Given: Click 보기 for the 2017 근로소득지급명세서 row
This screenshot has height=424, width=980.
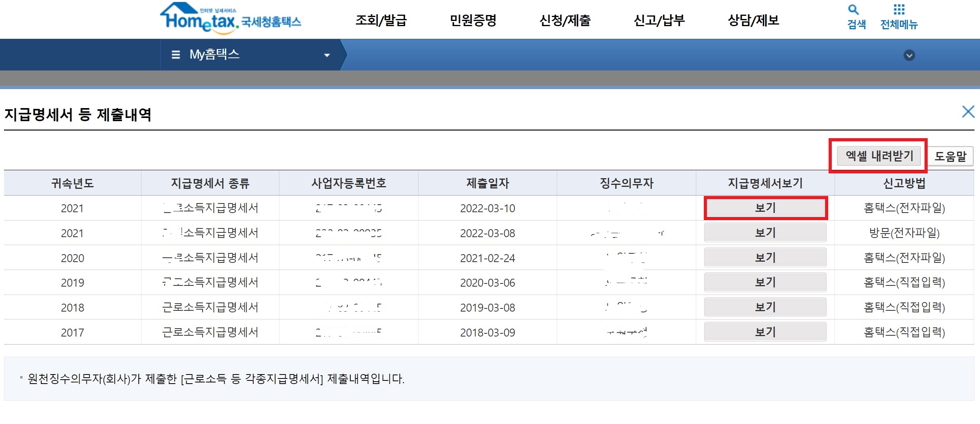Looking at the screenshot, I should coord(764,332).
